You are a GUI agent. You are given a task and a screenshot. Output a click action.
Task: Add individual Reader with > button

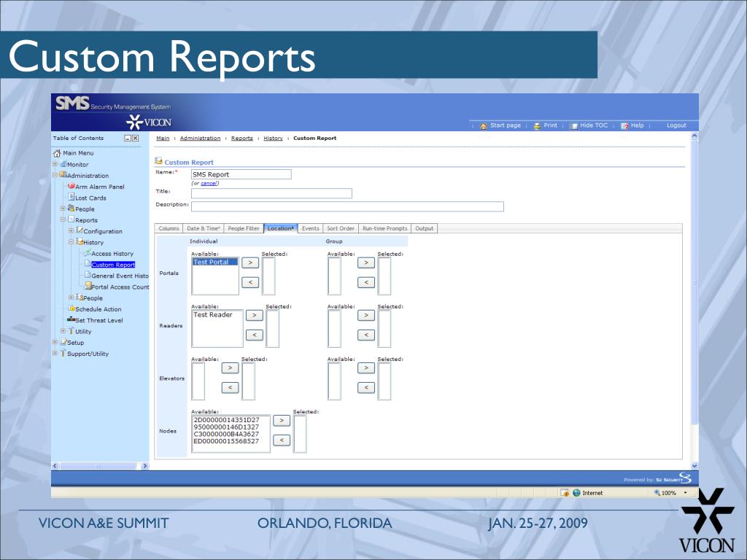tap(255, 315)
